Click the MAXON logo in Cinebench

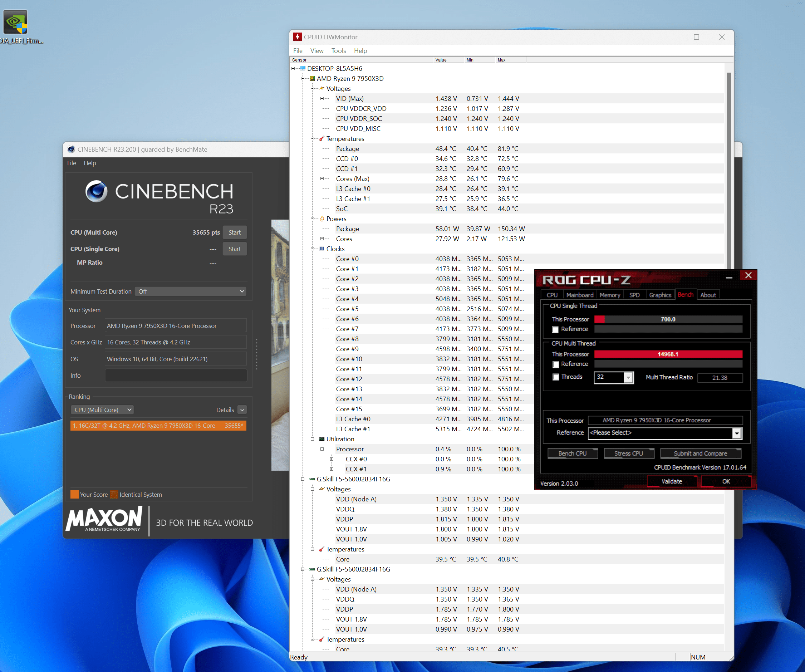coord(104,519)
